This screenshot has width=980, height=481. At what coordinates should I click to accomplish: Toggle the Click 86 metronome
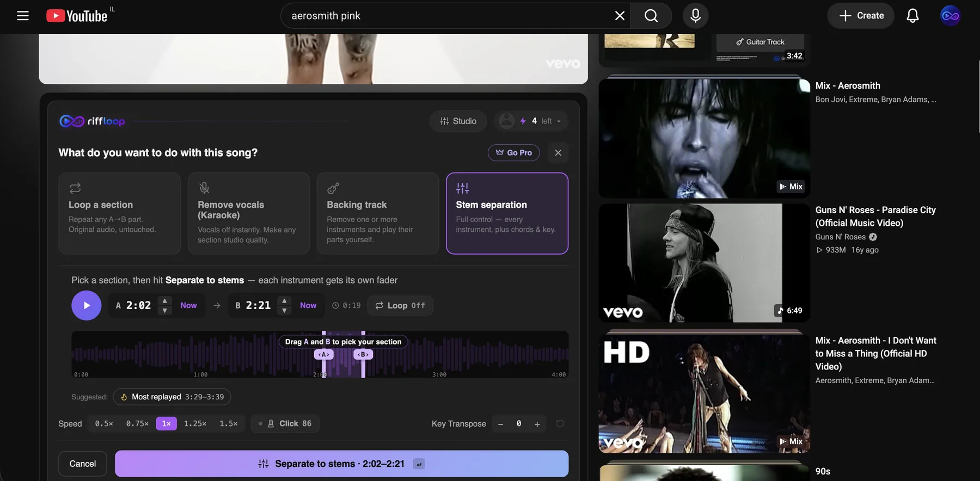coord(285,423)
